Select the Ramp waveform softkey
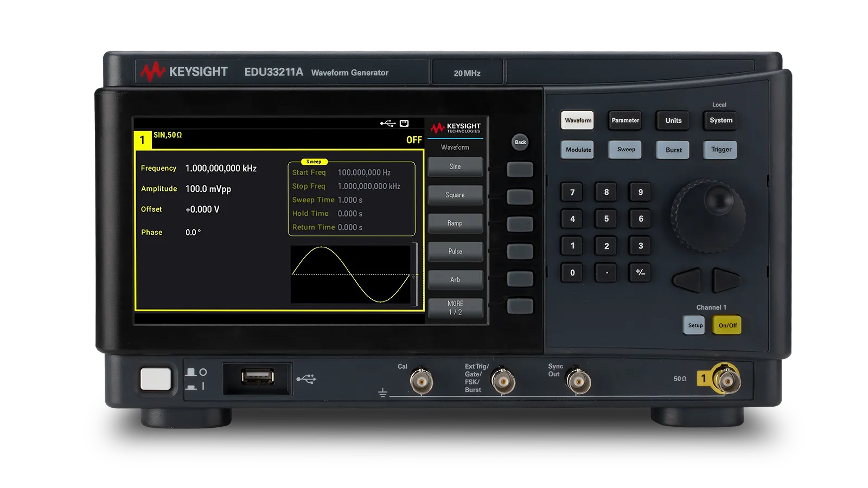 pyautogui.click(x=455, y=223)
